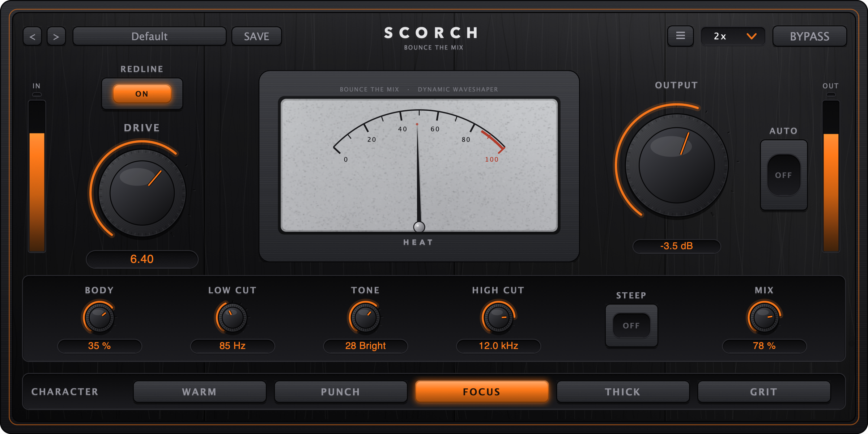Click the HEAT meter display
868x434 pixels.
pos(419,165)
